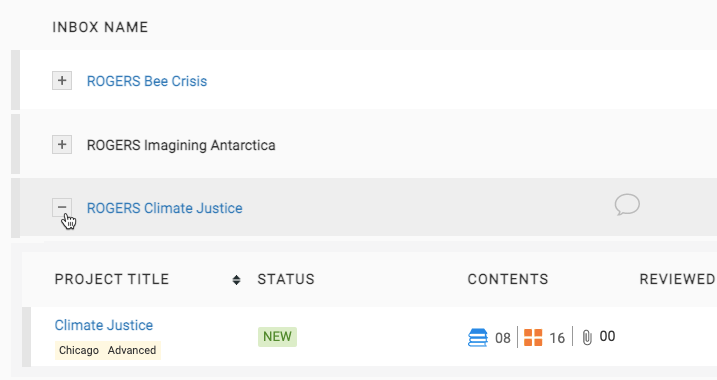Click the ROGERS Imagining Antarctica inbox name
717x380 pixels.
tap(181, 145)
